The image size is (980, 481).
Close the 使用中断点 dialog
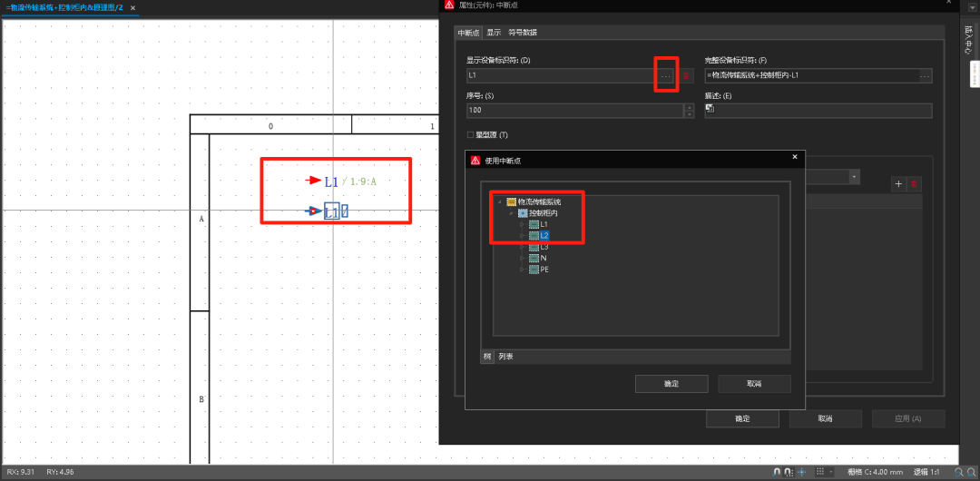(x=795, y=158)
